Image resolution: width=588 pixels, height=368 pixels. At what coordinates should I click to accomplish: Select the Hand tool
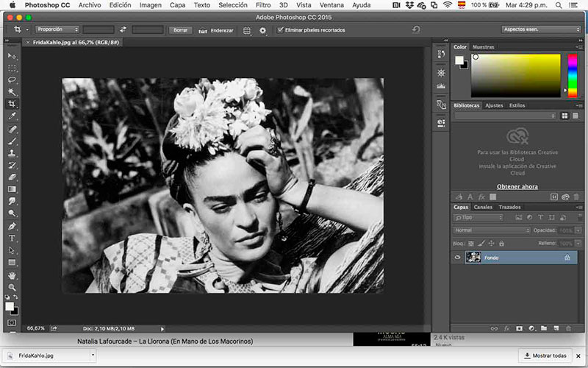pos(12,275)
